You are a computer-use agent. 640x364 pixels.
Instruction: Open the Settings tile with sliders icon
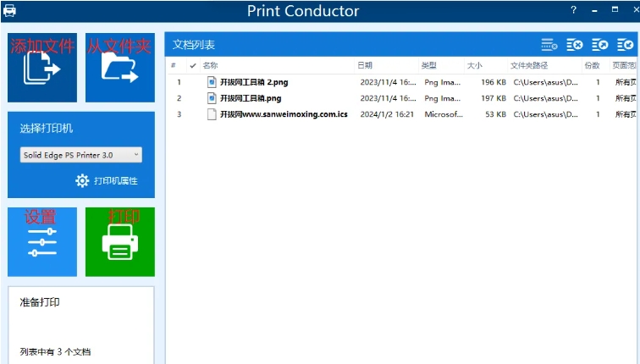point(42,241)
